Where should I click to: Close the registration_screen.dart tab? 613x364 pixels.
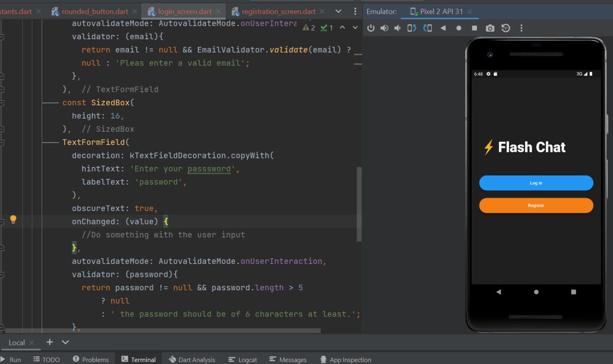[323, 11]
